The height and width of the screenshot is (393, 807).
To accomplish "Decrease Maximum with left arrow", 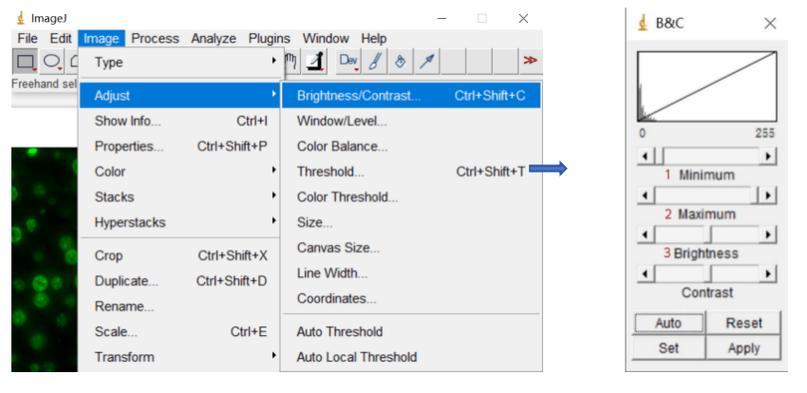I will 646,195.
